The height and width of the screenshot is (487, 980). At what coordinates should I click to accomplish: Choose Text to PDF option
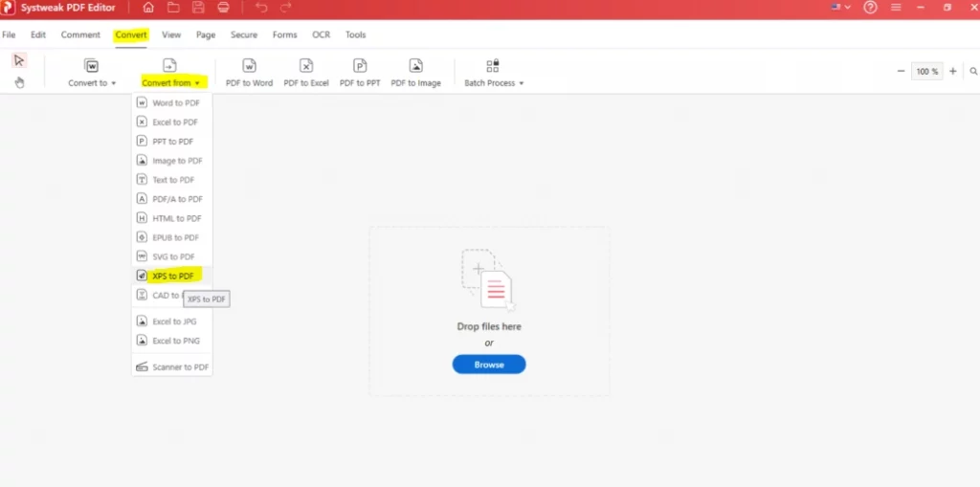click(x=172, y=180)
